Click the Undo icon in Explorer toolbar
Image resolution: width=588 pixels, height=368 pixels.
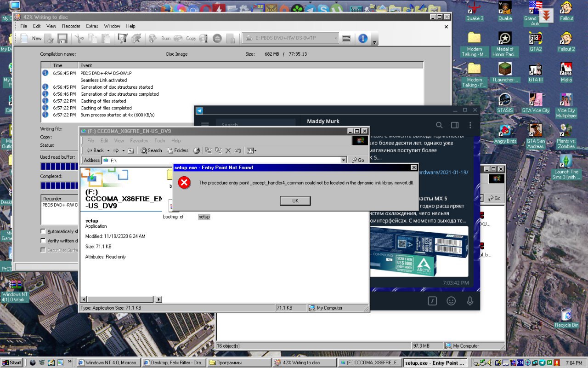coord(237,150)
